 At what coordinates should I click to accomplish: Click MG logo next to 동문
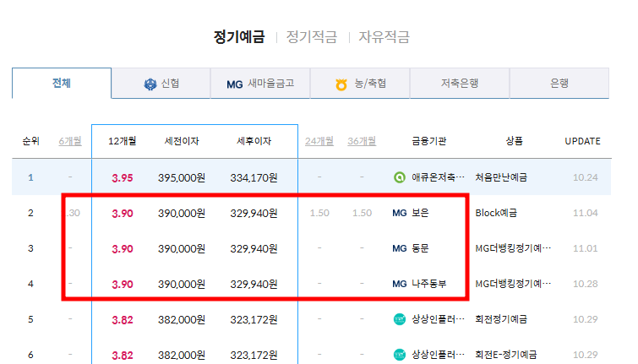400,248
